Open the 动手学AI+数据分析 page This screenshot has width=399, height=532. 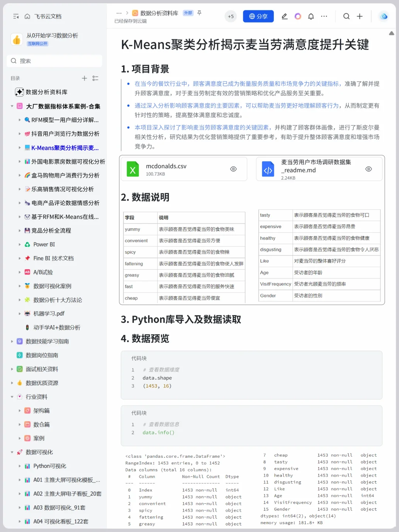pos(57,327)
